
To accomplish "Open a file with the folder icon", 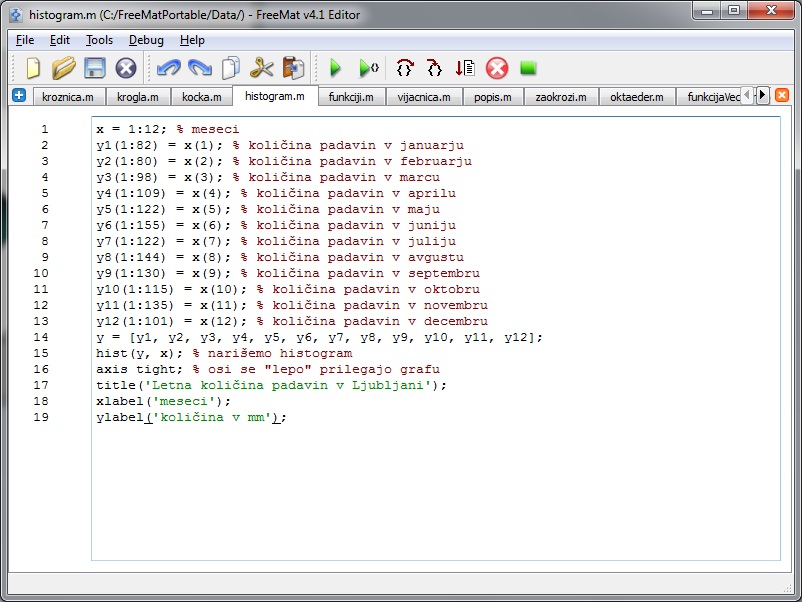I will pos(64,68).
